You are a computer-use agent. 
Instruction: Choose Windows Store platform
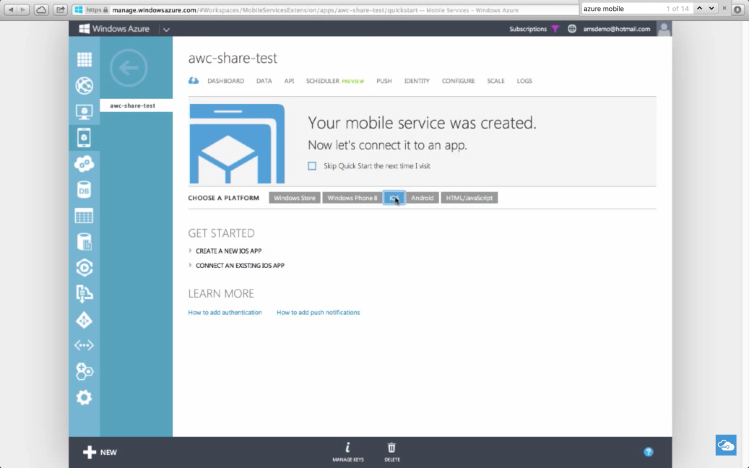(x=294, y=198)
